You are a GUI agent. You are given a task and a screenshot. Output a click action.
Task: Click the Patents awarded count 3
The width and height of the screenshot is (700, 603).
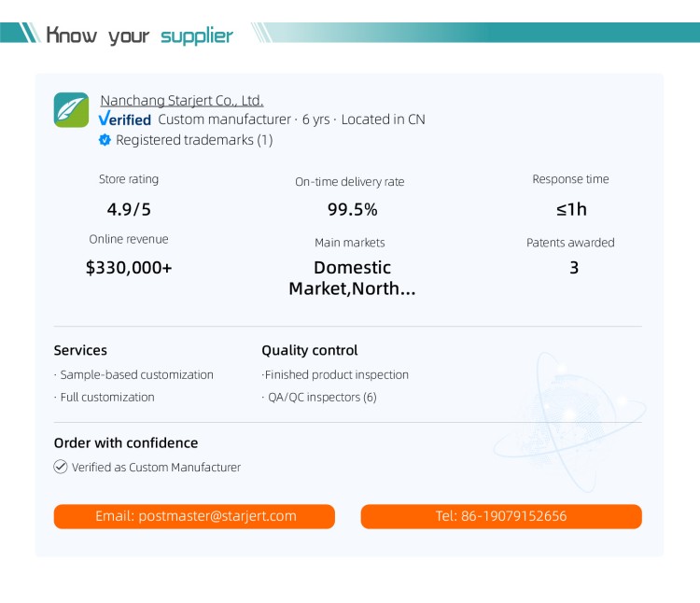574,268
